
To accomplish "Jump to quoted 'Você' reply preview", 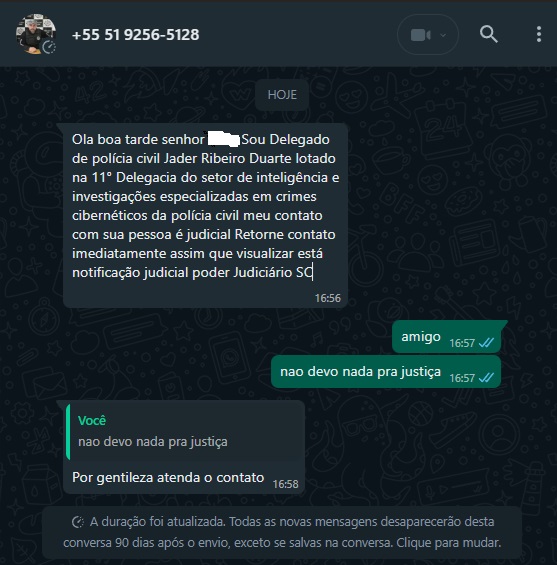I will click(x=185, y=432).
